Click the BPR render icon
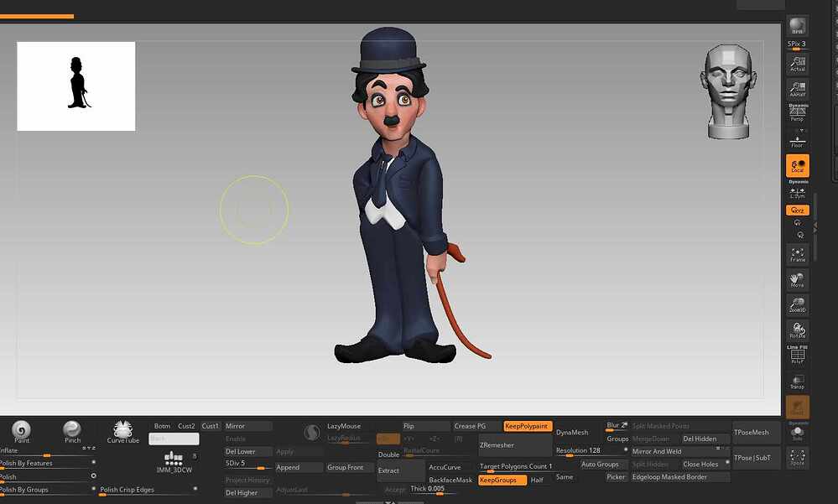The width and height of the screenshot is (838, 504). click(x=798, y=26)
